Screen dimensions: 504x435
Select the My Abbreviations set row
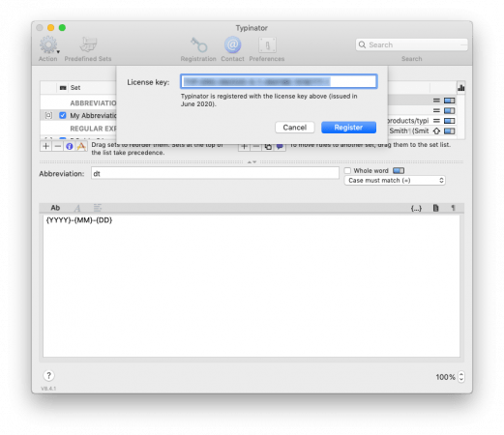click(78, 115)
